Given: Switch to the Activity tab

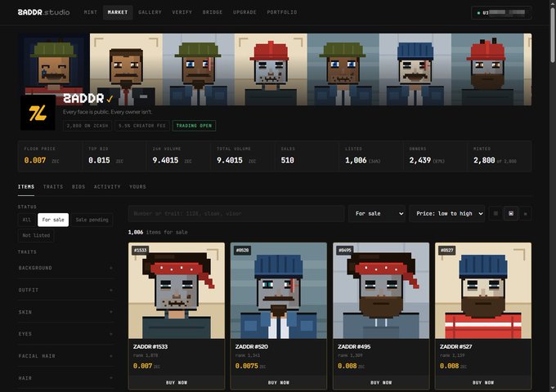Looking at the screenshot, I should 107,187.
